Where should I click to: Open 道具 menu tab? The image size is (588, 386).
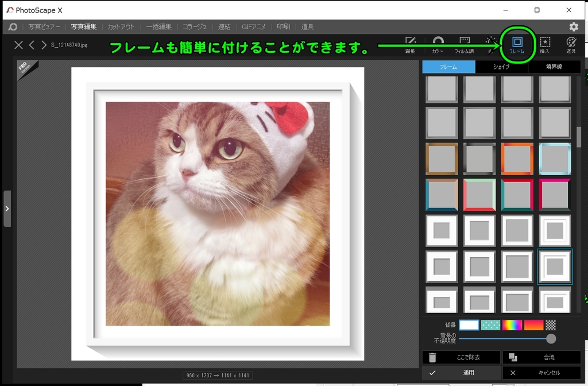coord(308,26)
